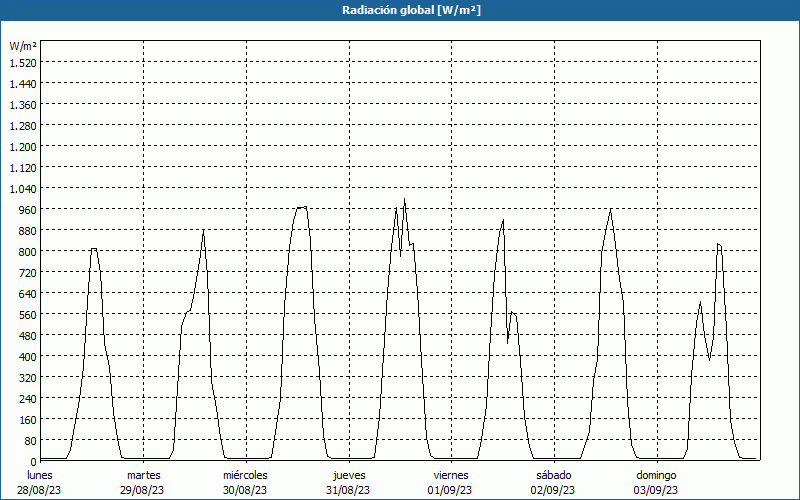Viewport: 800px width, 500px height.
Task: Click the 880 y-axis value
Action: [28, 231]
